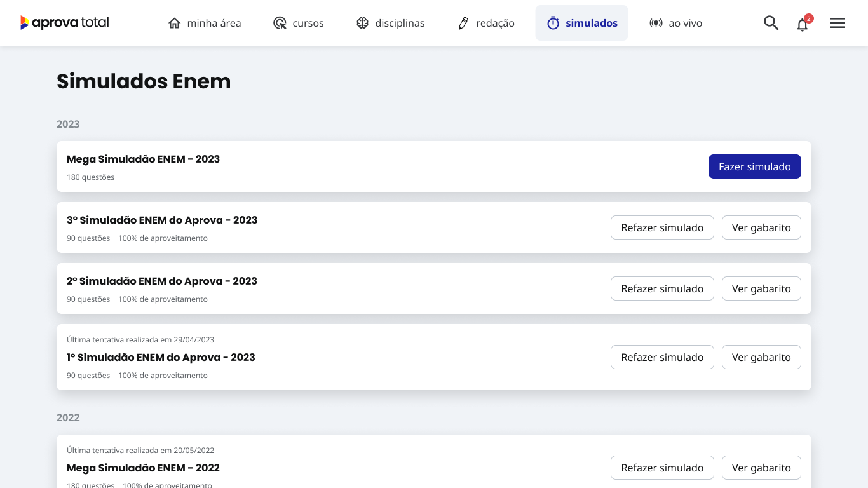
Task: Click the 2022 year section label
Action: pyautogui.click(x=68, y=417)
